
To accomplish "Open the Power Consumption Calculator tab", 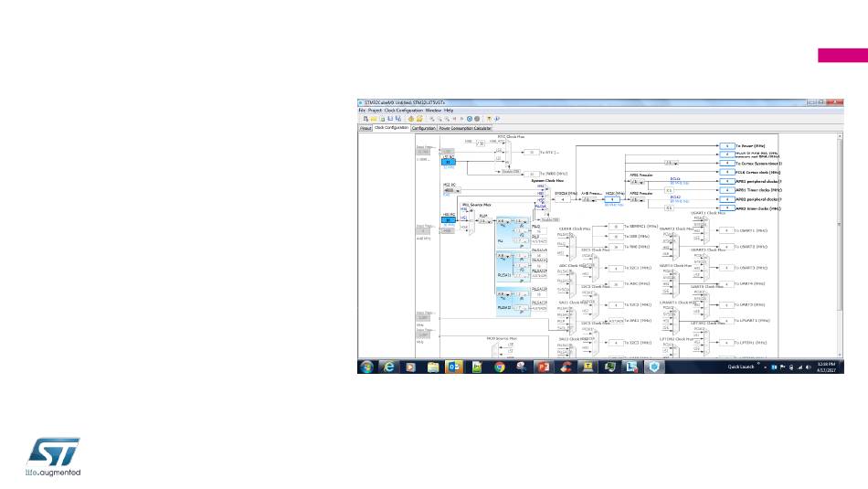I will (x=465, y=128).
